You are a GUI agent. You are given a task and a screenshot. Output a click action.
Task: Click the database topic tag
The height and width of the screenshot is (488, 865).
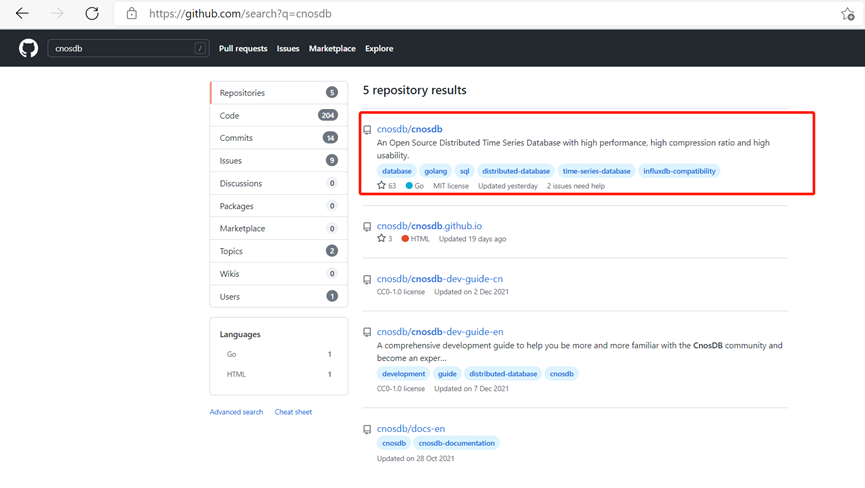click(x=397, y=171)
